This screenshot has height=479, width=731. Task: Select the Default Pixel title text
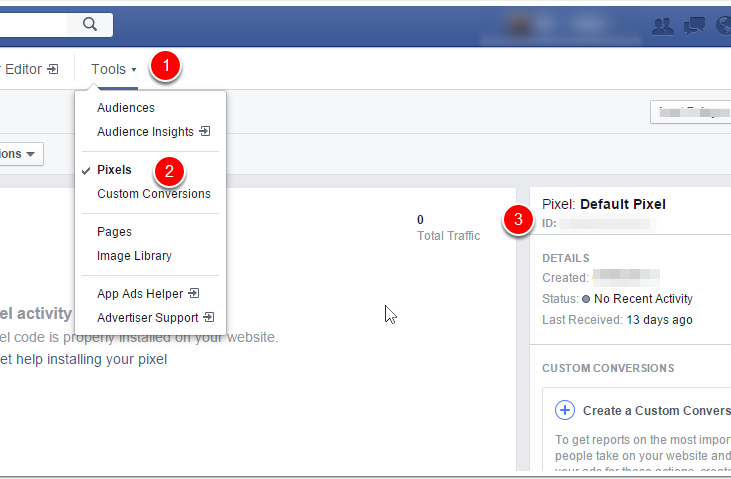click(x=622, y=204)
